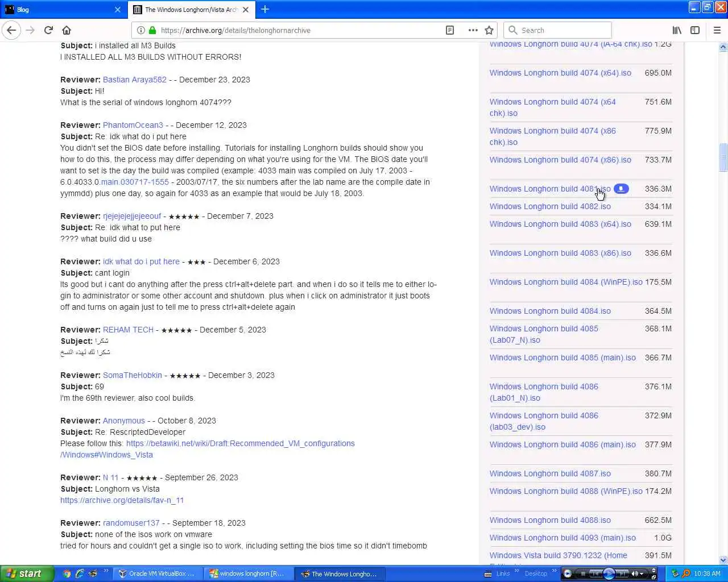Switch to the Blog tab
Screen dimensions: 728x582
63,10
